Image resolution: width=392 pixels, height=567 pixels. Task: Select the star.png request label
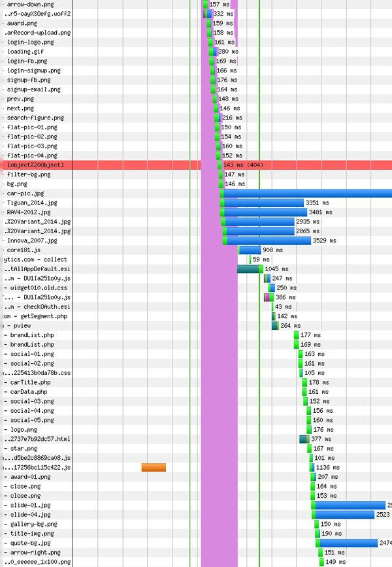point(20,448)
